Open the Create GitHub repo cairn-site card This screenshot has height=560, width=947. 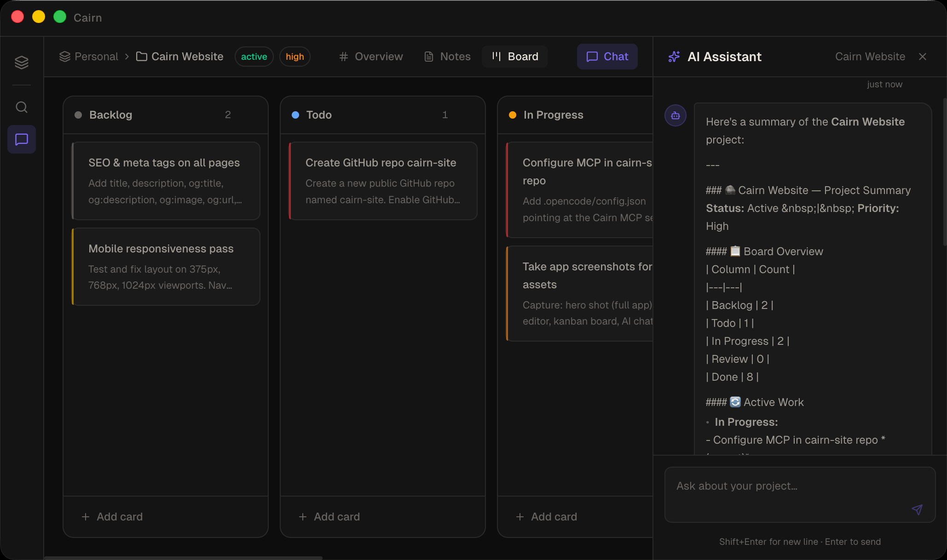click(383, 181)
